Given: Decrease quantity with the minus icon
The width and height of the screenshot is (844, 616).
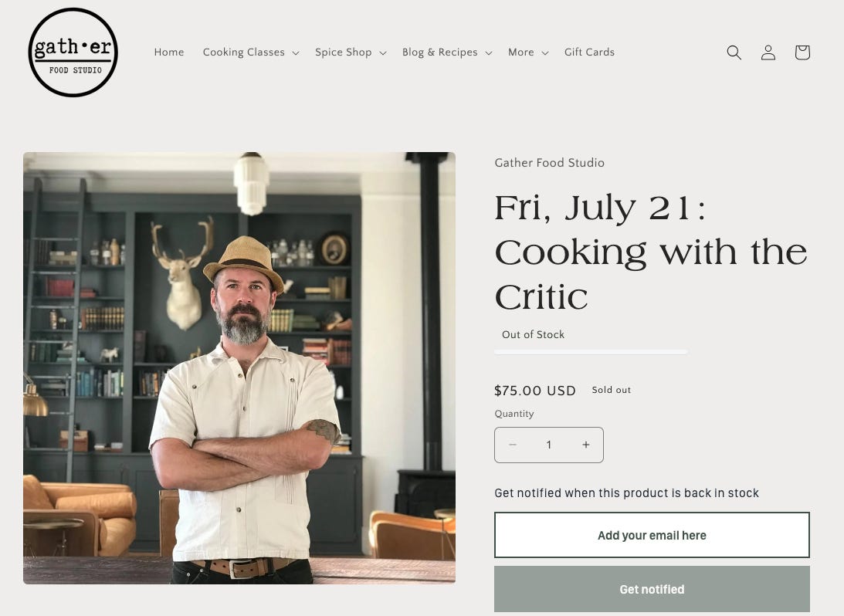Looking at the screenshot, I should point(513,445).
